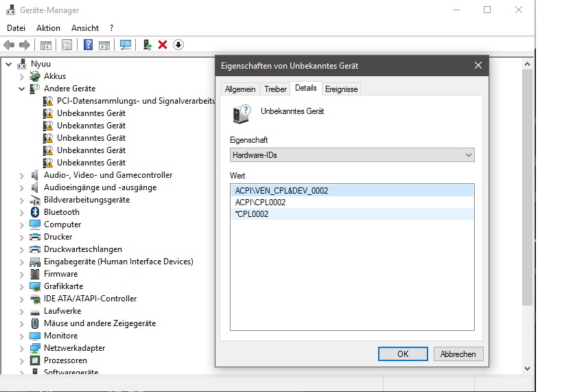
Task: Collapse the Andere Geräte tree node
Action: 21,89
